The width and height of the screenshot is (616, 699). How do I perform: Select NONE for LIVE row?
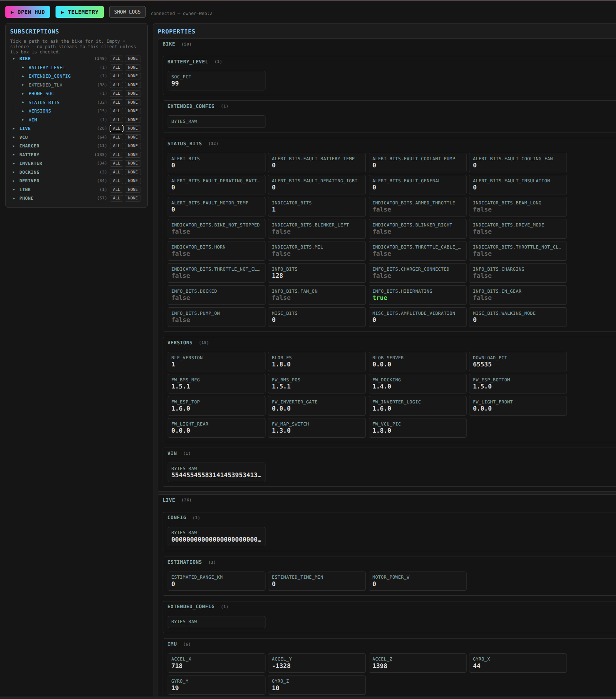point(133,129)
